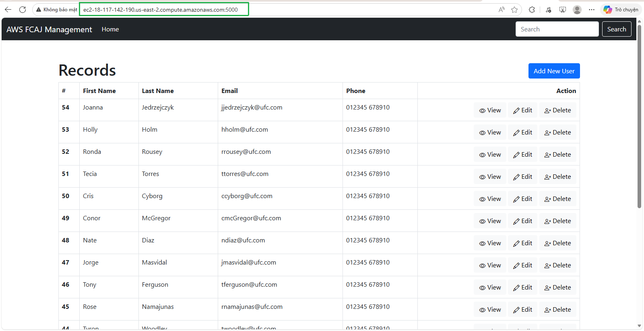
Task: View Cris Cyborg's record
Action: click(490, 199)
